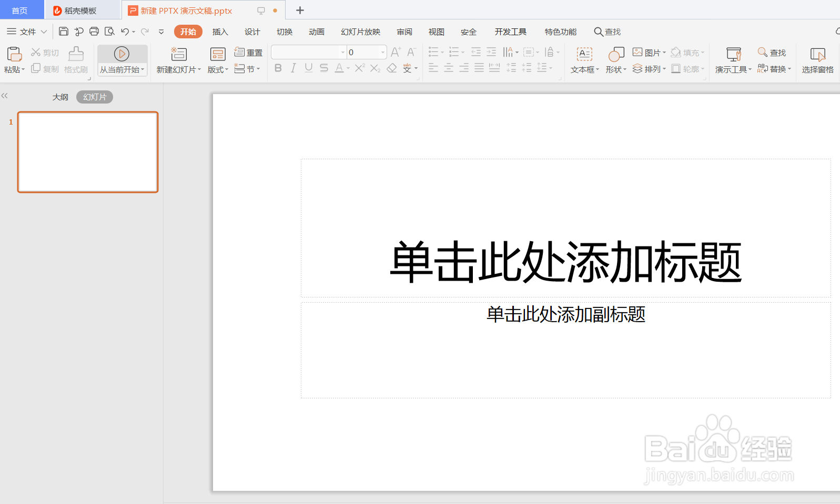
Task: Increase font size with the A+ icon
Action: pyautogui.click(x=396, y=52)
